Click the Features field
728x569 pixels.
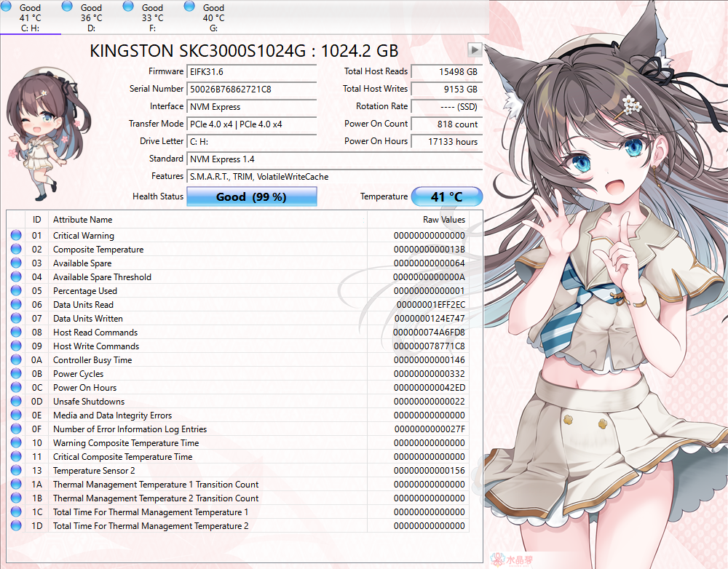(x=334, y=177)
